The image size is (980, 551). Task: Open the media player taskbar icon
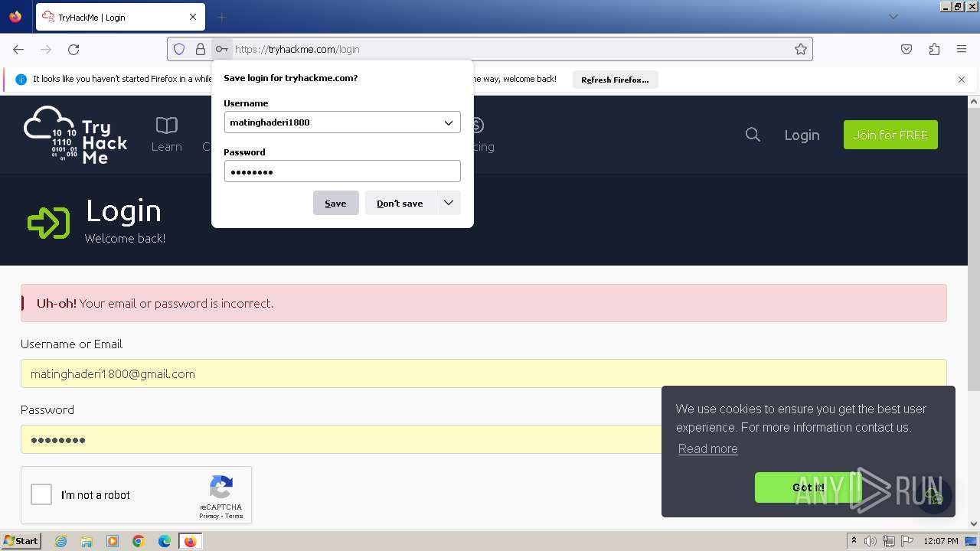(x=113, y=541)
